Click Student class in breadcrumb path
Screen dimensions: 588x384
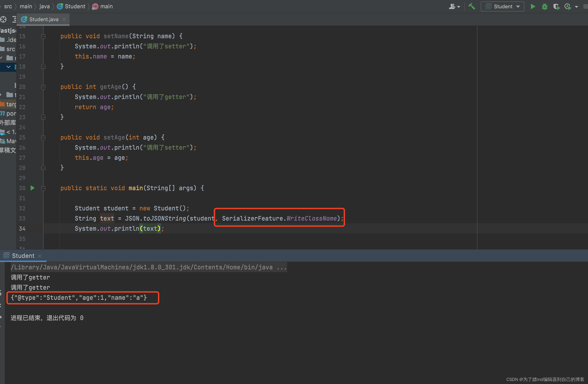pyautogui.click(x=75, y=6)
